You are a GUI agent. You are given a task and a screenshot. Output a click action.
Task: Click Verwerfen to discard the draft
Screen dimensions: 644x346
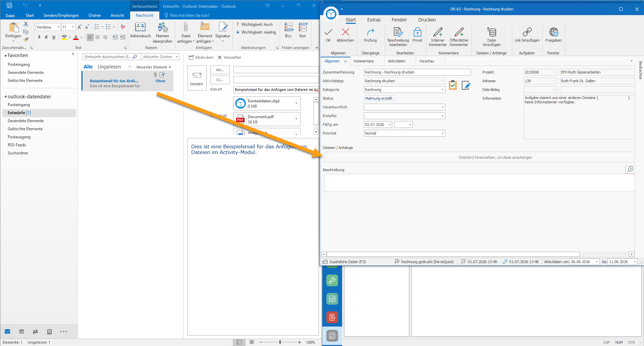tap(229, 57)
